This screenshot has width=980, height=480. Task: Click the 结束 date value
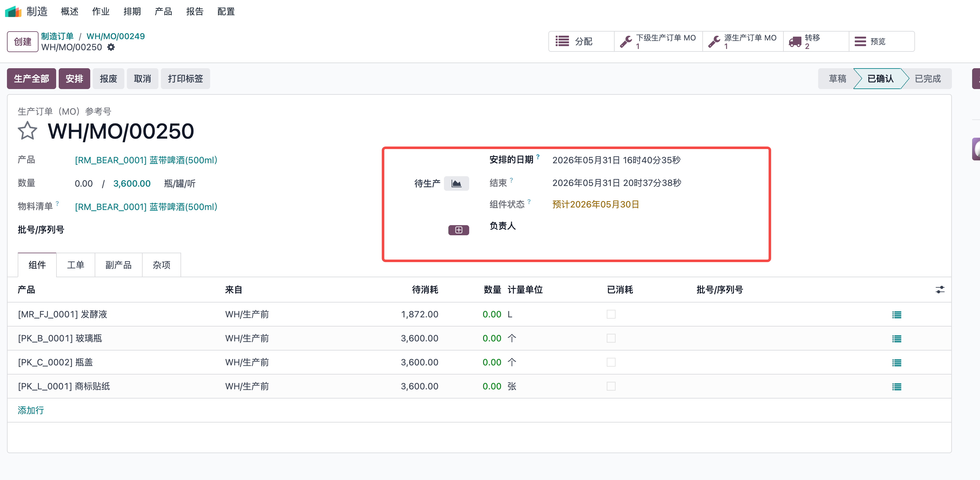617,183
